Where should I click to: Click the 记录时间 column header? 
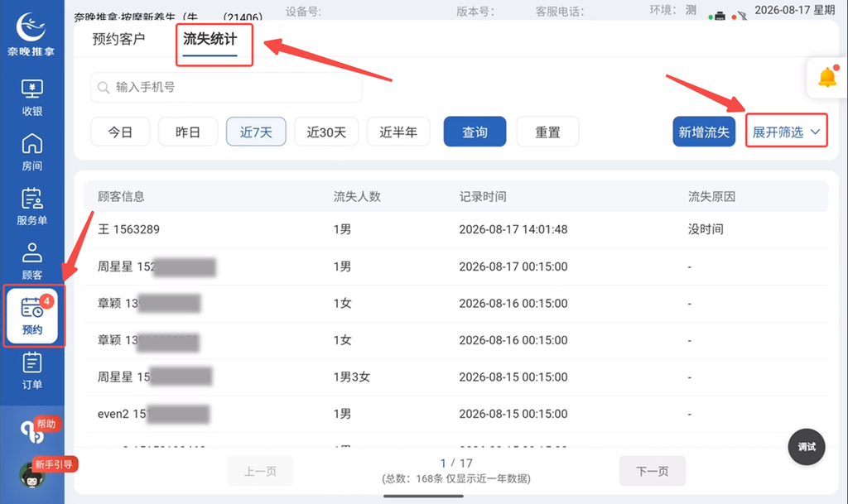[x=483, y=197]
